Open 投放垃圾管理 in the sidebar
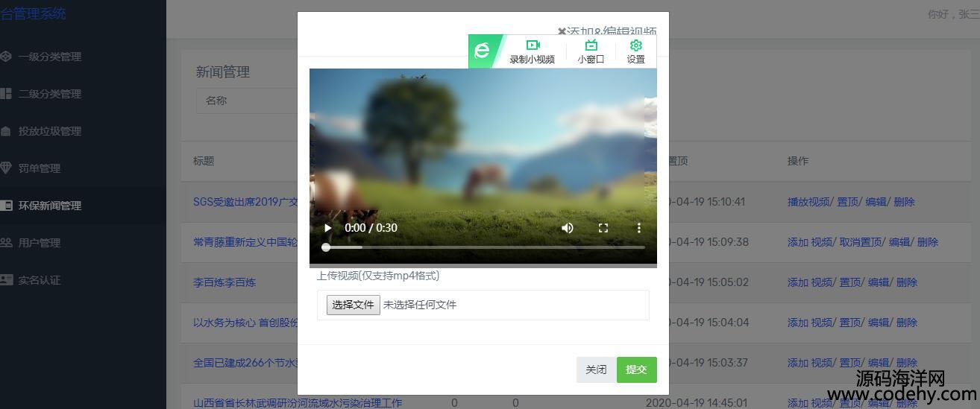Screen dimensions: 980x409 coord(50,131)
